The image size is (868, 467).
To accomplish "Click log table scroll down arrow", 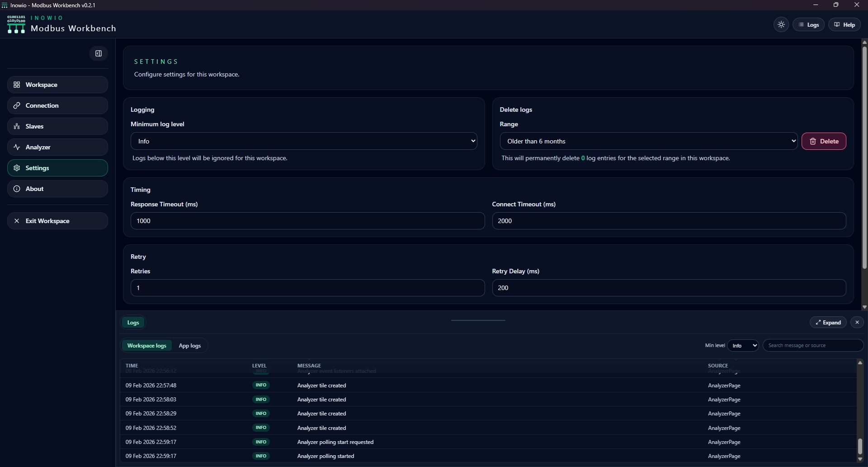I will 860,460.
